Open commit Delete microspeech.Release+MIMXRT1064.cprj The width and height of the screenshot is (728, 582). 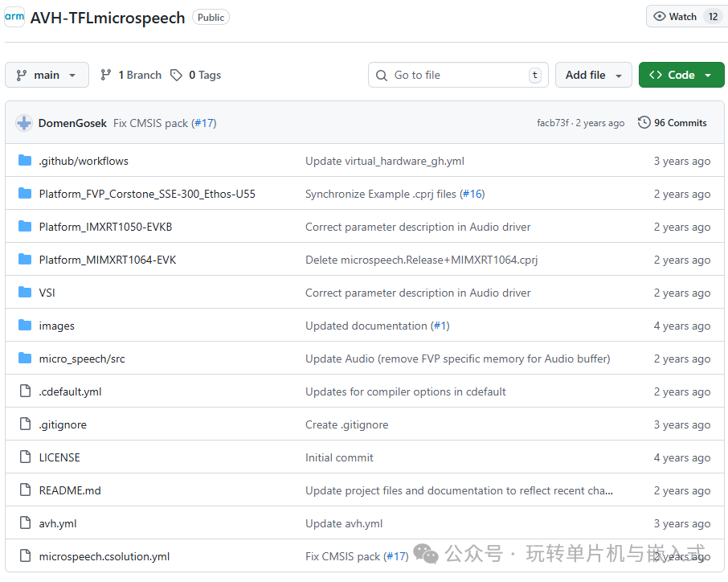click(421, 260)
